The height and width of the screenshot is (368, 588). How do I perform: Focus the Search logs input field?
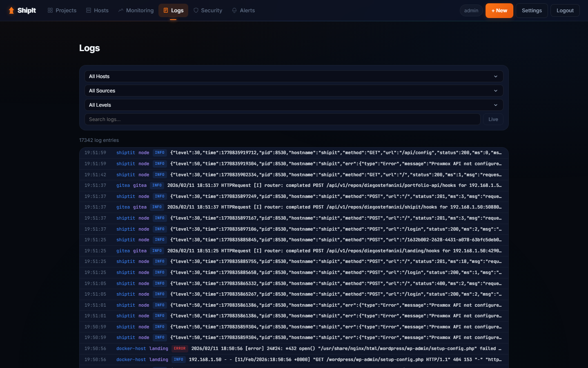pyautogui.click(x=282, y=119)
